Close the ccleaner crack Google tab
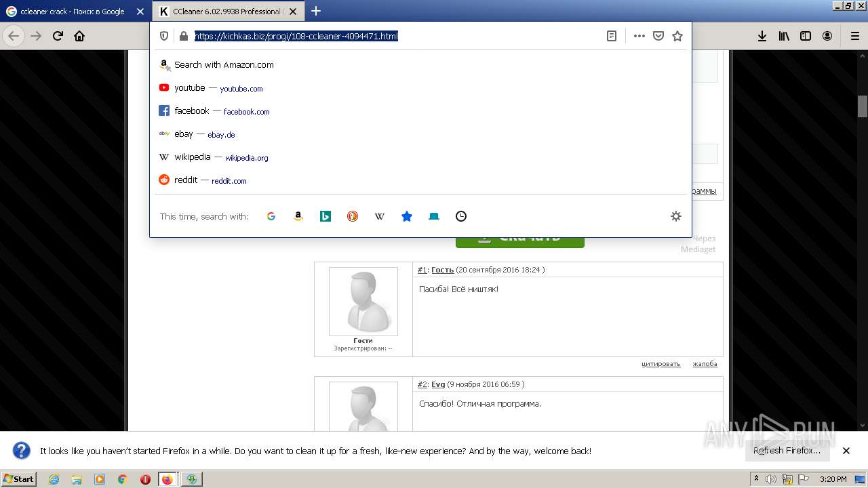 point(140,12)
